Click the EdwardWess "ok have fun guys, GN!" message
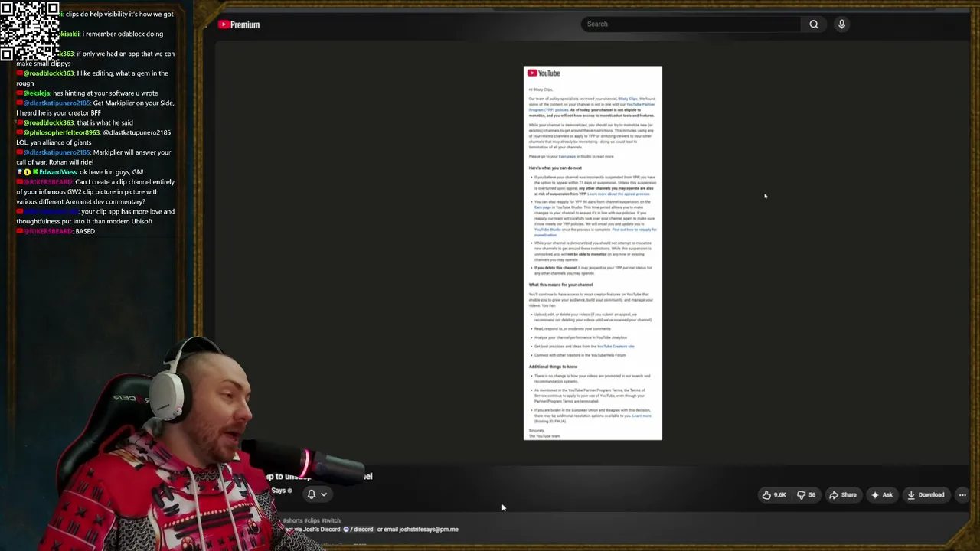 coord(80,172)
